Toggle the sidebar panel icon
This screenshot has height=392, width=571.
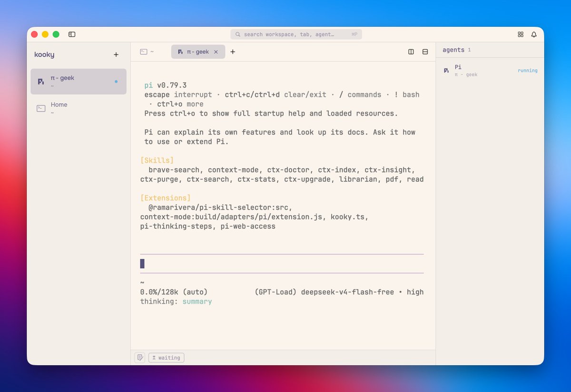coord(72,34)
